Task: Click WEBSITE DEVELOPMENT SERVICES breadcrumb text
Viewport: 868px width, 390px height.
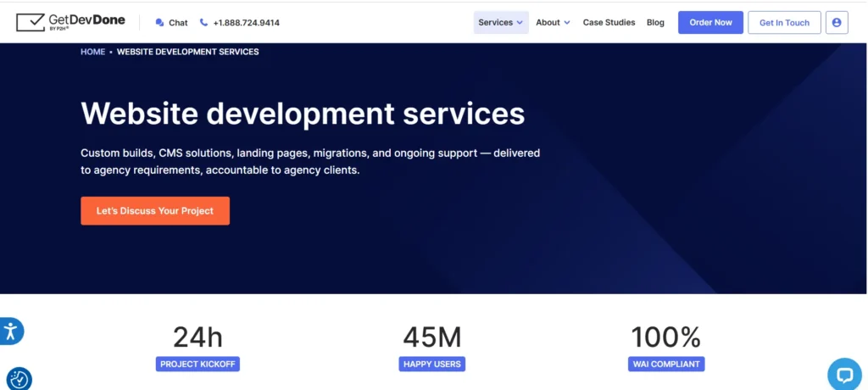Action: (187, 52)
